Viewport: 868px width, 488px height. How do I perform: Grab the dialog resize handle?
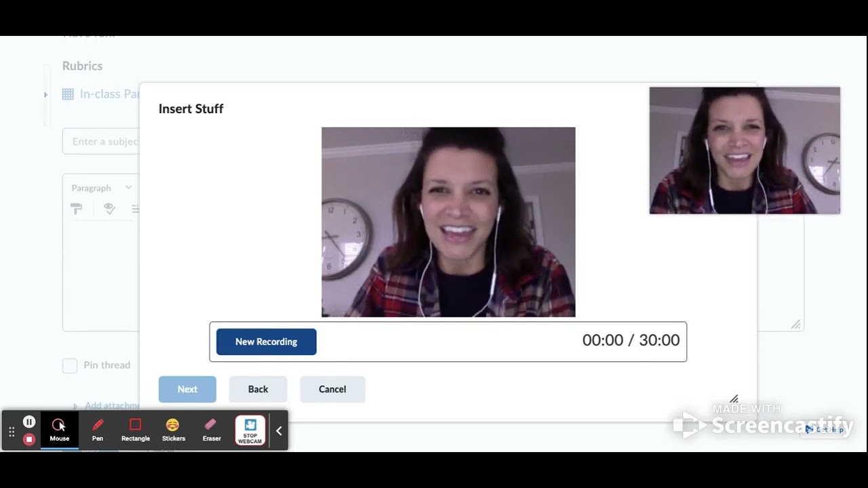[x=734, y=399]
